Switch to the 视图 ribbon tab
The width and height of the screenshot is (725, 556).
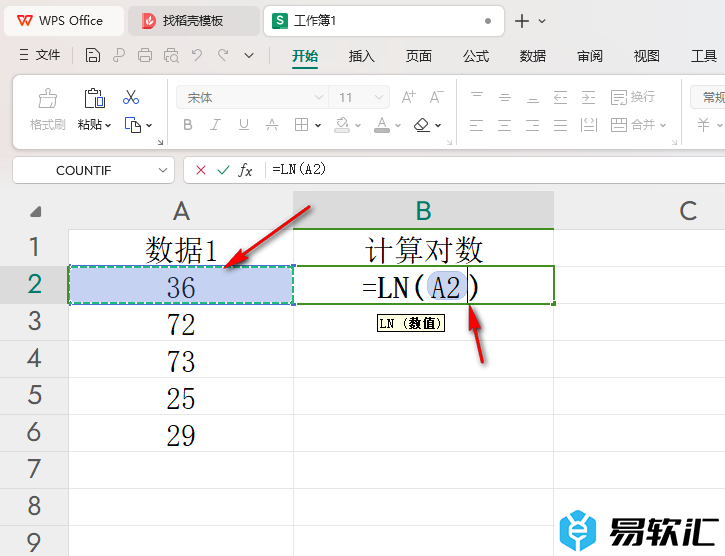[646, 56]
